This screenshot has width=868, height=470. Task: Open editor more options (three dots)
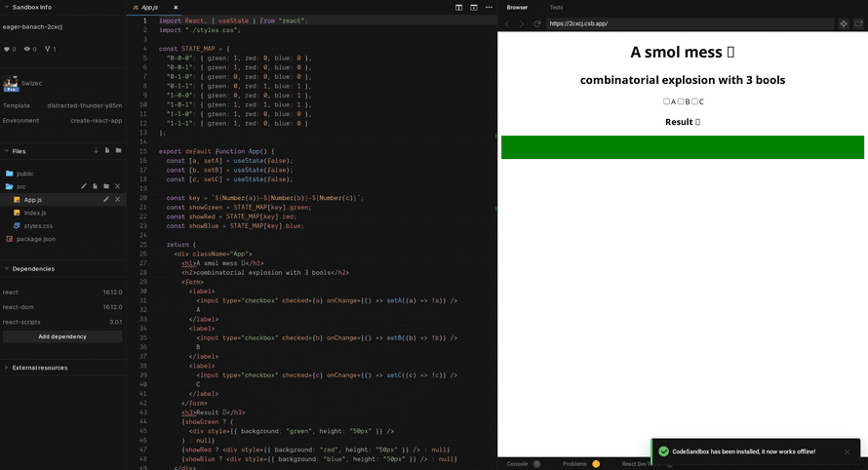click(490, 7)
